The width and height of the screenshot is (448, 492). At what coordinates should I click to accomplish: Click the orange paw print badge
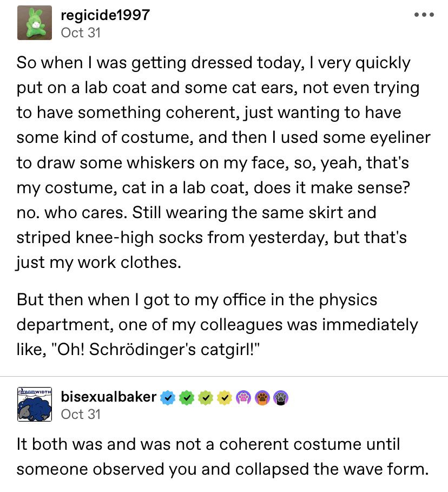point(261,397)
